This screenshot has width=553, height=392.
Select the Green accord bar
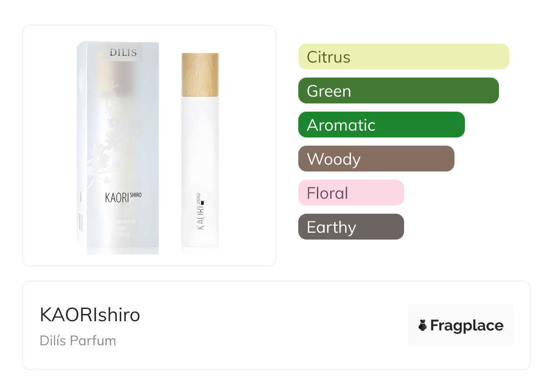click(398, 91)
